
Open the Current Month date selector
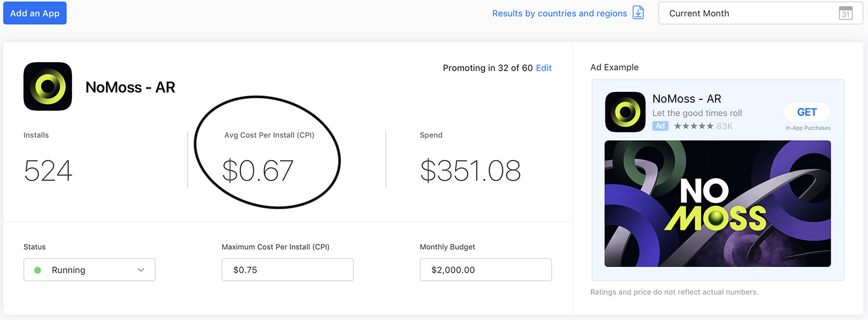point(750,13)
